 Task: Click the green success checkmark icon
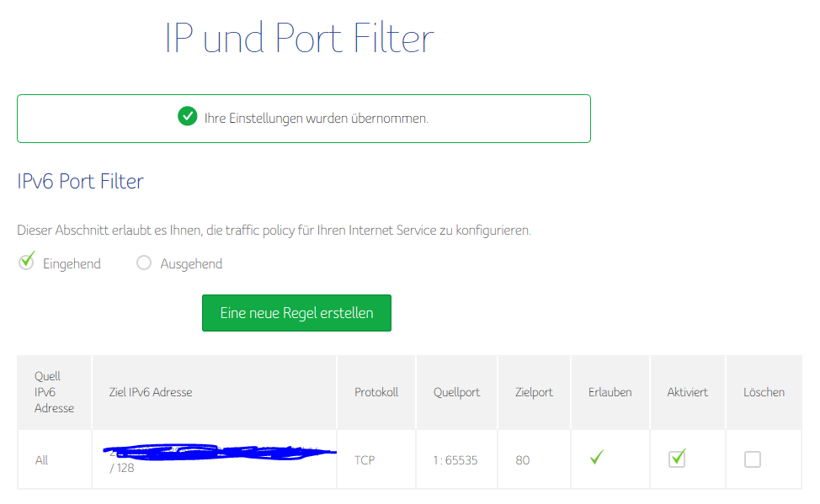click(188, 117)
